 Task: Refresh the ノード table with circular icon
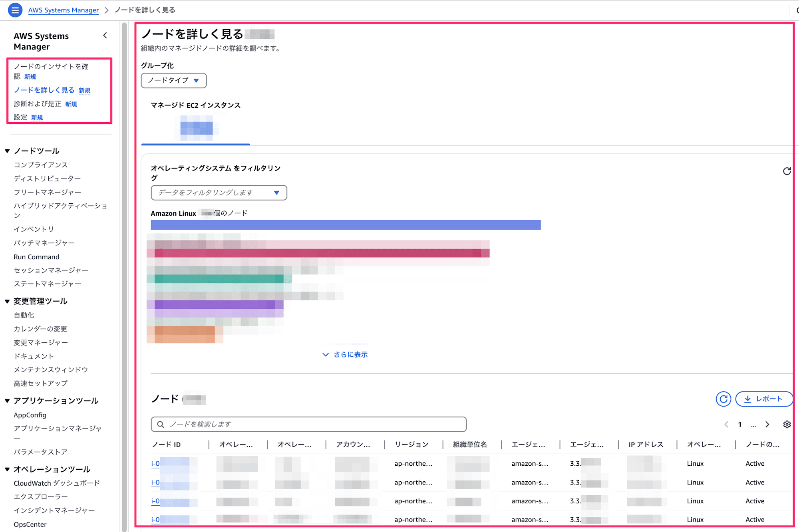[723, 399]
